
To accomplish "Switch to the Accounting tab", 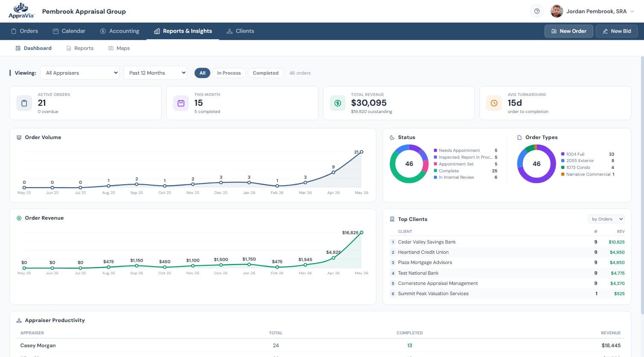I will click(119, 31).
